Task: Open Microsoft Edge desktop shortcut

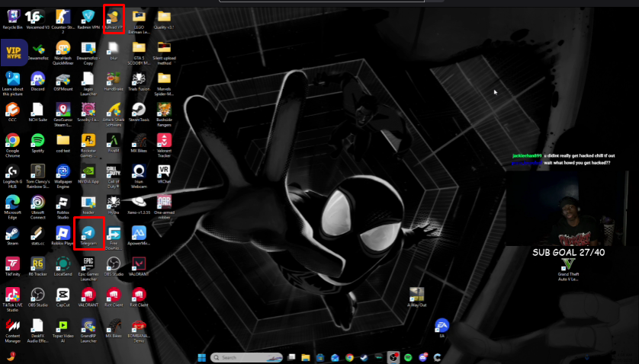Action: pos(13,207)
